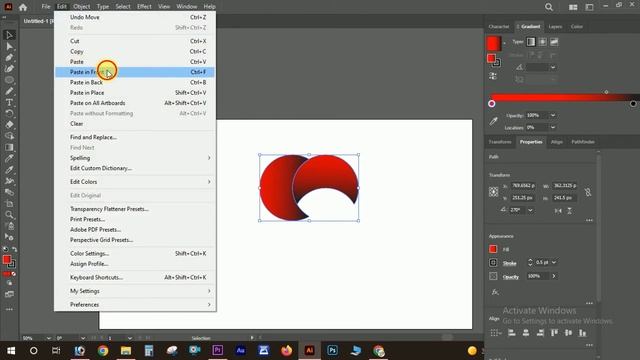Select the Eraser tool
Image resolution: width=640 pixels, height=360 pixels.
[x=9, y=125]
